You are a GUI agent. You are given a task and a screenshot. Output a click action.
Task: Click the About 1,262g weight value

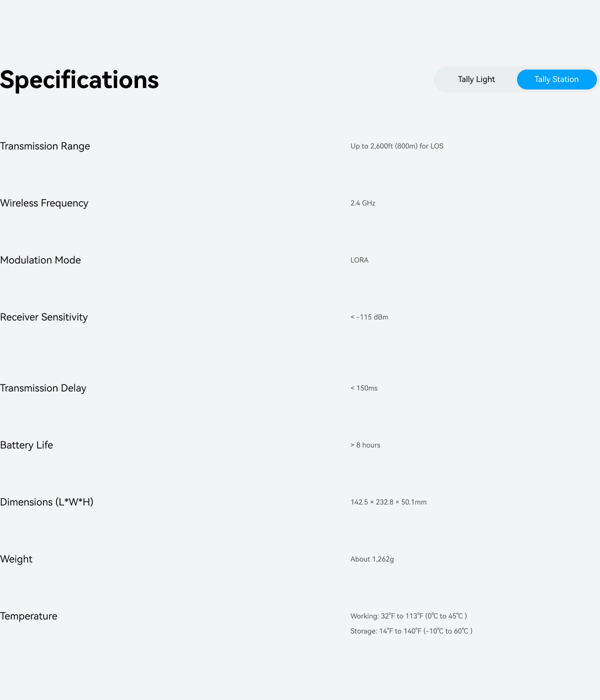point(372,559)
